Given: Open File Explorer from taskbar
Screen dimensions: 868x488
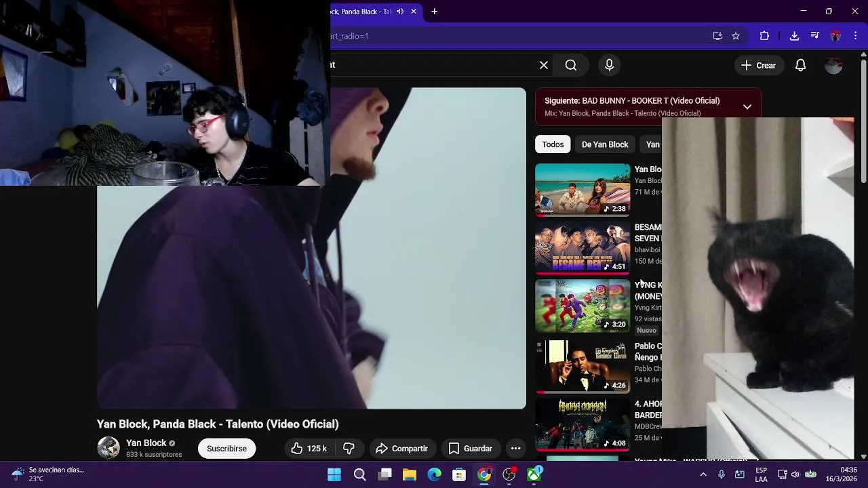Looking at the screenshot, I should pos(410,474).
